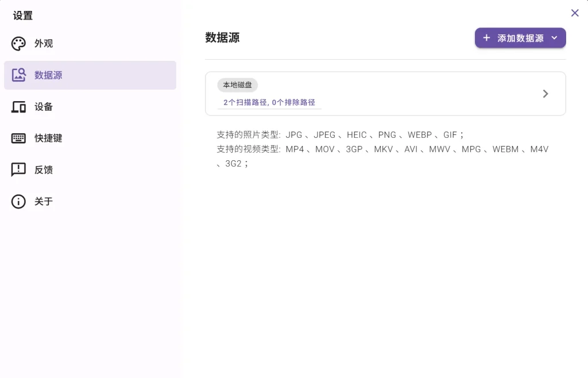Expand the 添加数据源 dropdown arrow
588x378 pixels.
point(554,38)
